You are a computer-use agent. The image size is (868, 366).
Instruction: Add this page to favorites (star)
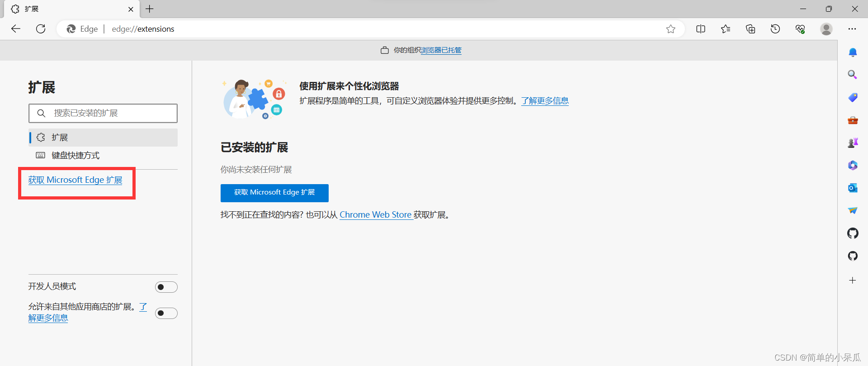(x=671, y=29)
